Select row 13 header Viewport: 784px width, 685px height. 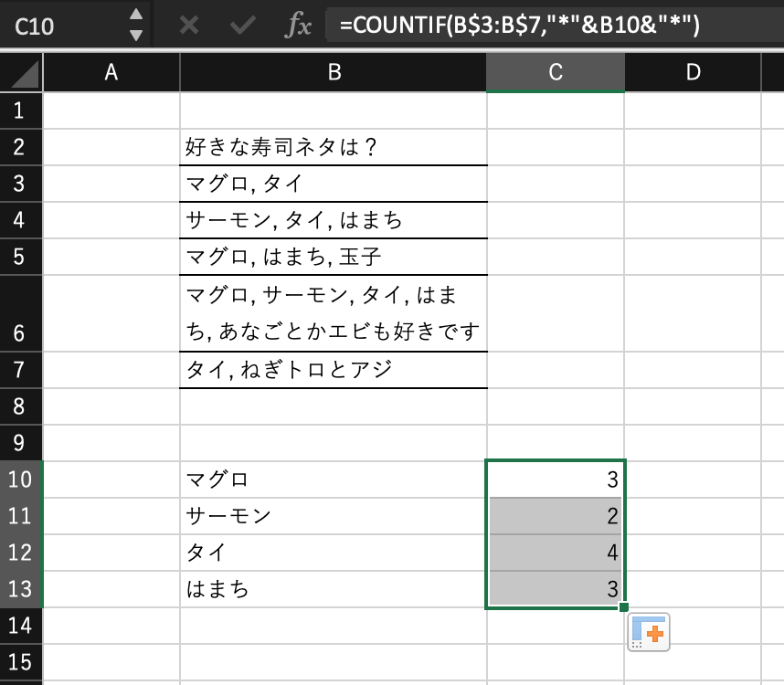[x=21, y=589]
